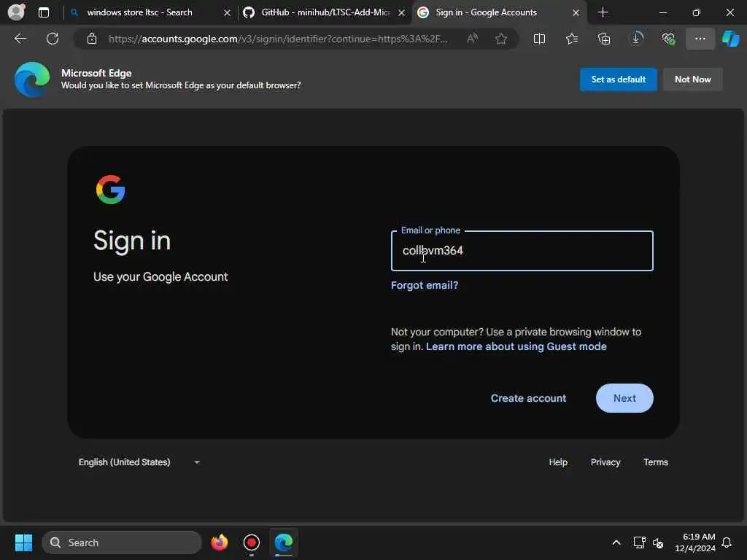Focus the Email or phone field
Screen dimensions: 747x560
point(522,251)
